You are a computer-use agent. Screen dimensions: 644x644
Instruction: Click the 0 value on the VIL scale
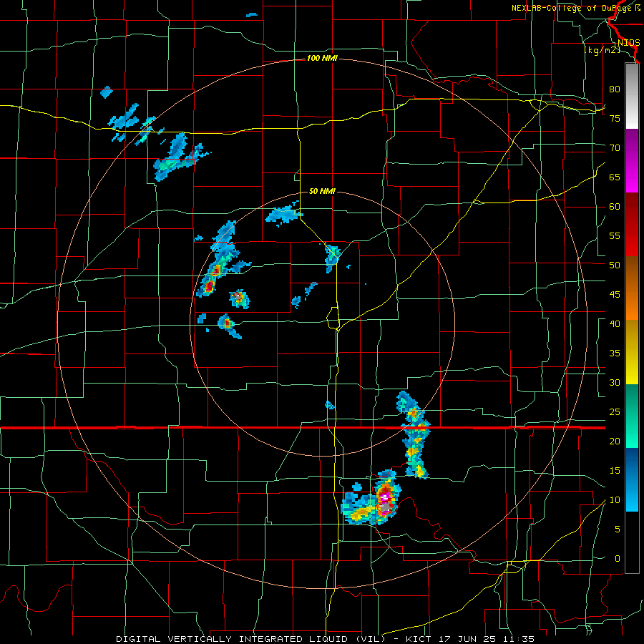pyautogui.click(x=618, y=559)
